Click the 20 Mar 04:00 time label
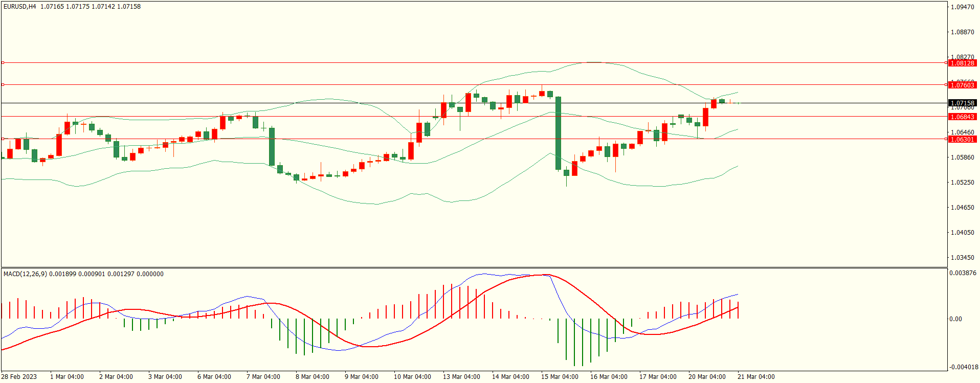This screenshot has width=980, height=383. pyautogui.click(x=707, y=377)
